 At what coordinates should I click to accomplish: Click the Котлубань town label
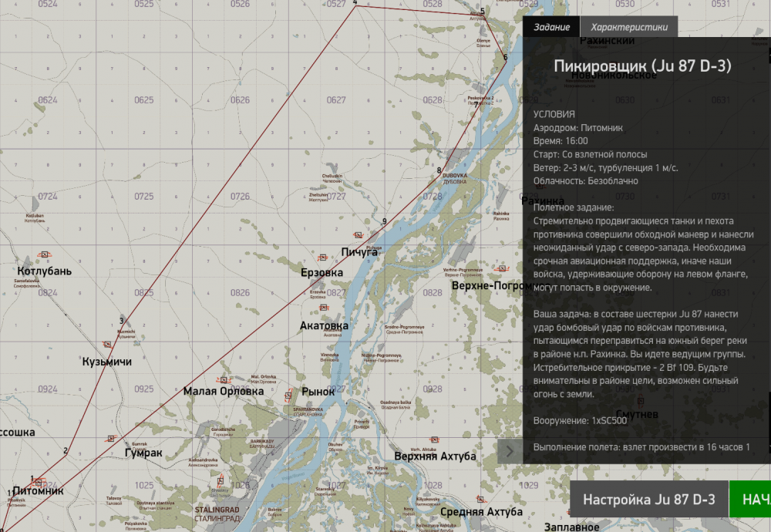[44, 271]
